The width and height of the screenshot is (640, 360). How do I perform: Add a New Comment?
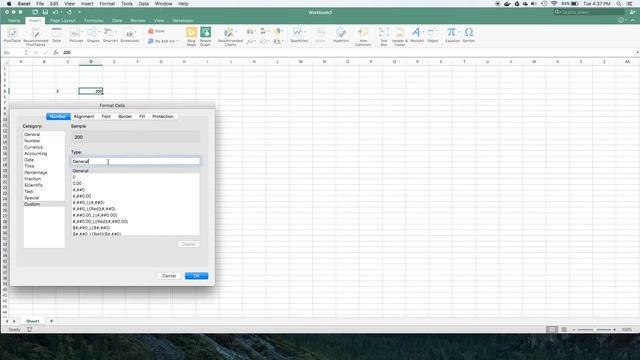click(363, 36)
